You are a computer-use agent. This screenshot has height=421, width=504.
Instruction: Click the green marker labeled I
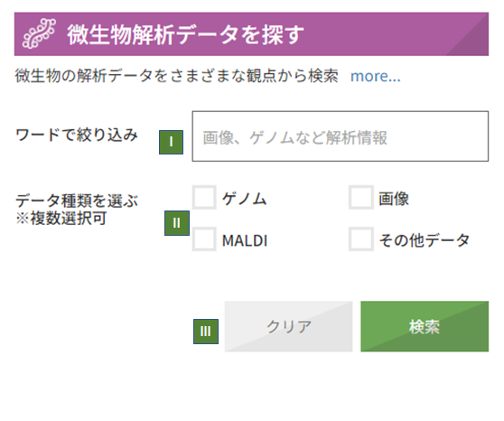pos(171,142)
